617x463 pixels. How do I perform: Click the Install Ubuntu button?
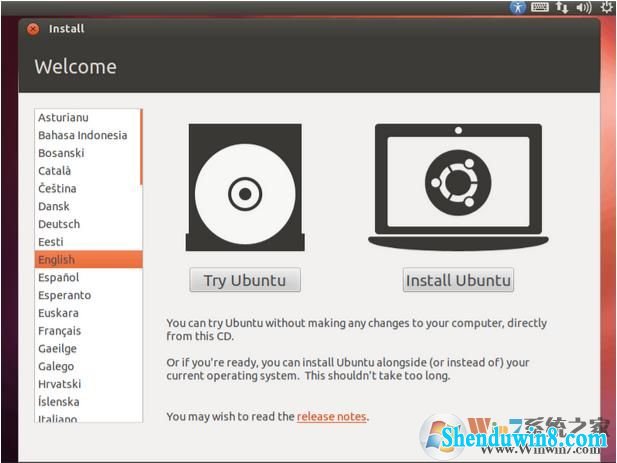pos(458,280)
